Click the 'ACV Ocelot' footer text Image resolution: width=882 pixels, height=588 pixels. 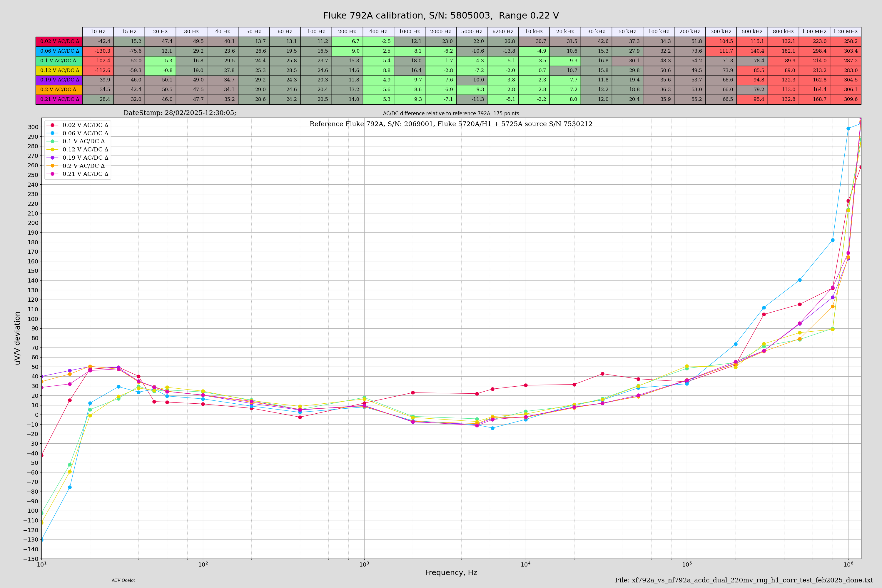pos(123,580)
